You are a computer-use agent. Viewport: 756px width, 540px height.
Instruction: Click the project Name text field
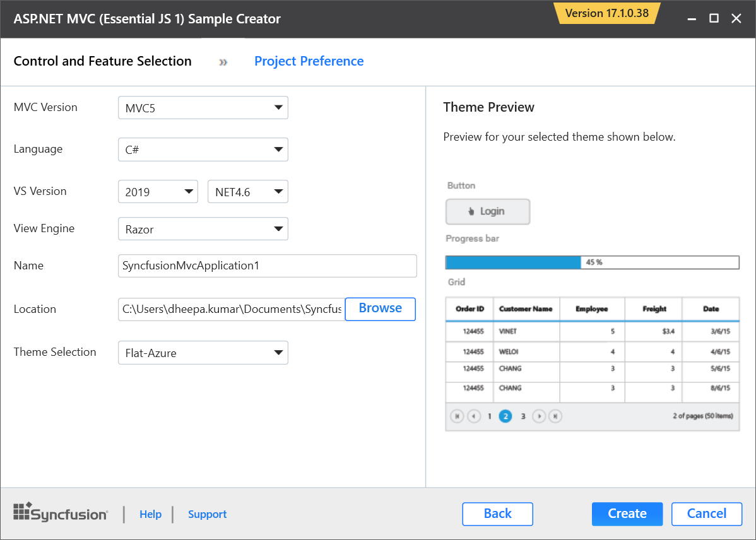(267, 266)
